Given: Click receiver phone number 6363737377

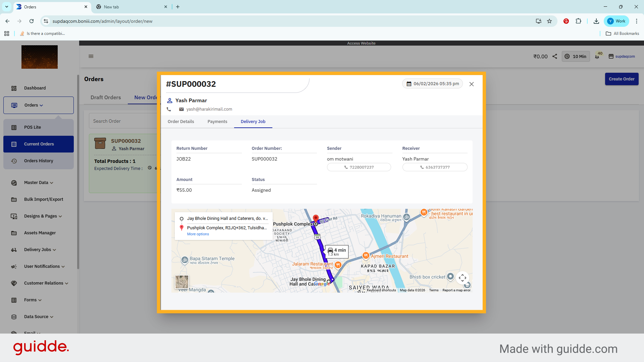Looking at the screenshot, I should 435,167.
